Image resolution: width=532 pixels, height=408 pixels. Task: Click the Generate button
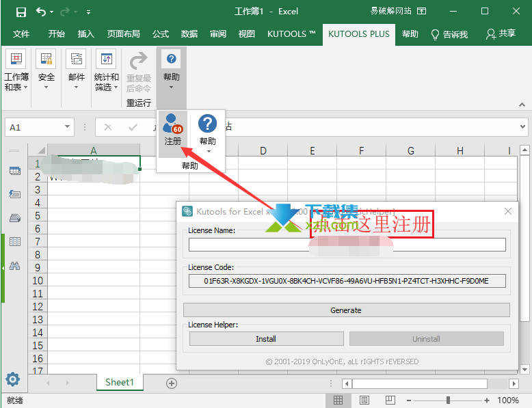pos(347,310)
